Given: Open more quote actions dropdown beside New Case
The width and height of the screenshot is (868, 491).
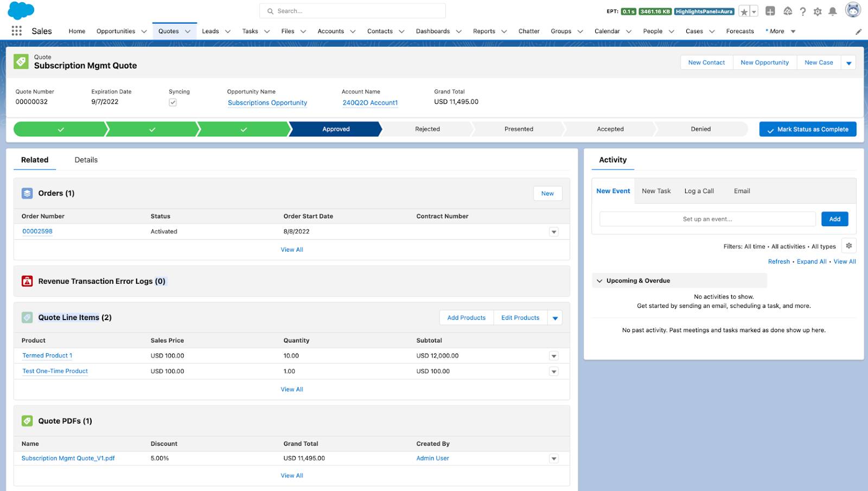Looking at the screenshot, I should [x=848, y=63].
